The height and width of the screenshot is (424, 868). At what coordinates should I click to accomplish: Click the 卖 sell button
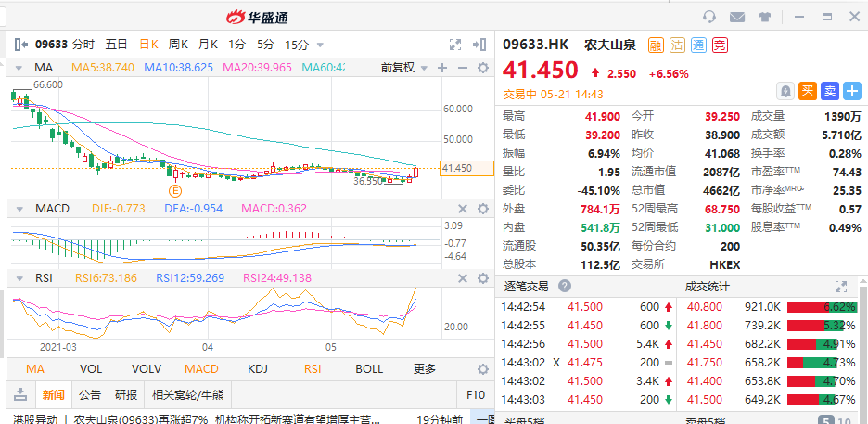click(x=830, y=91)
